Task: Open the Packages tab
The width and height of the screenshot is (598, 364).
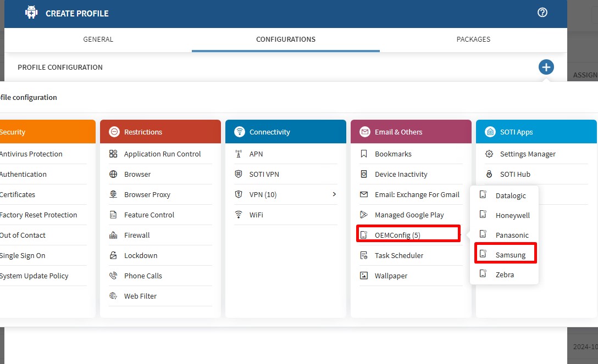Action: 473,40
